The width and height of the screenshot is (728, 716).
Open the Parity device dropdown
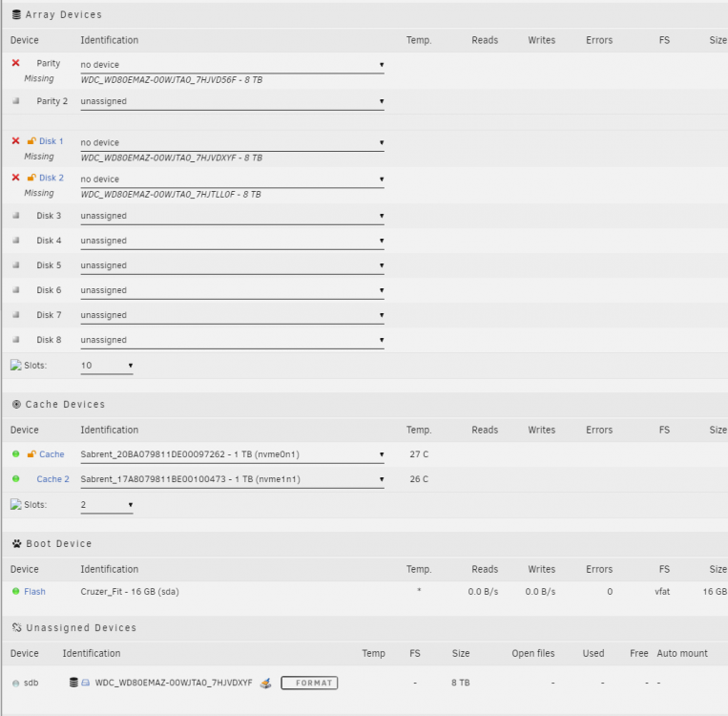click(x=232, y=65)
